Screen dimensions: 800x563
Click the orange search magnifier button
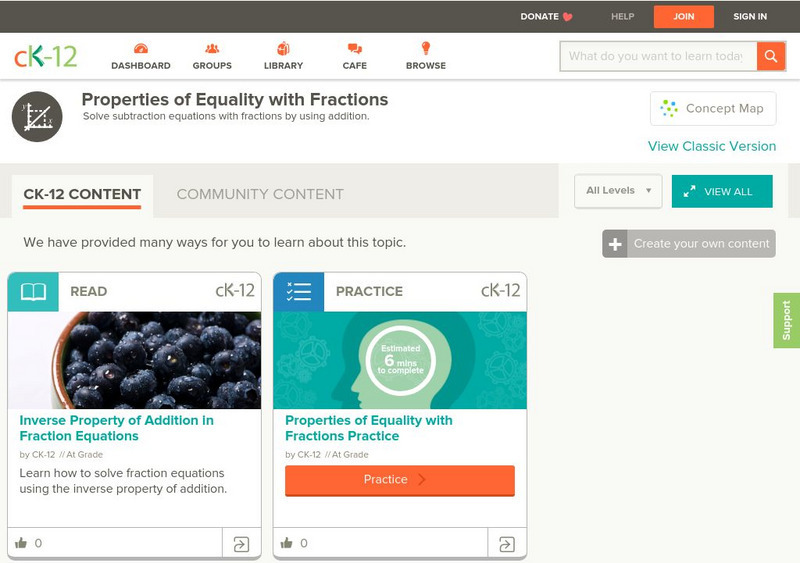coord(771,56)
